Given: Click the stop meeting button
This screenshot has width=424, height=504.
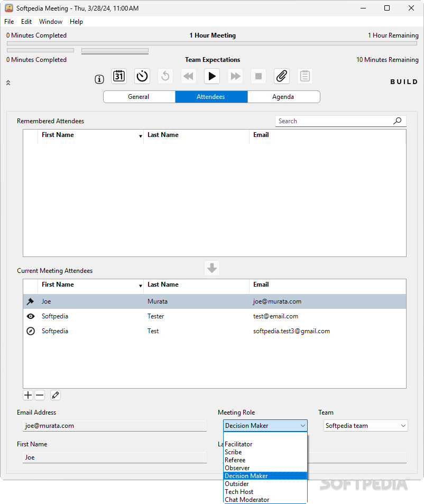Looking at the screenshot, I should pyautogui.click(x=258, y=77).
